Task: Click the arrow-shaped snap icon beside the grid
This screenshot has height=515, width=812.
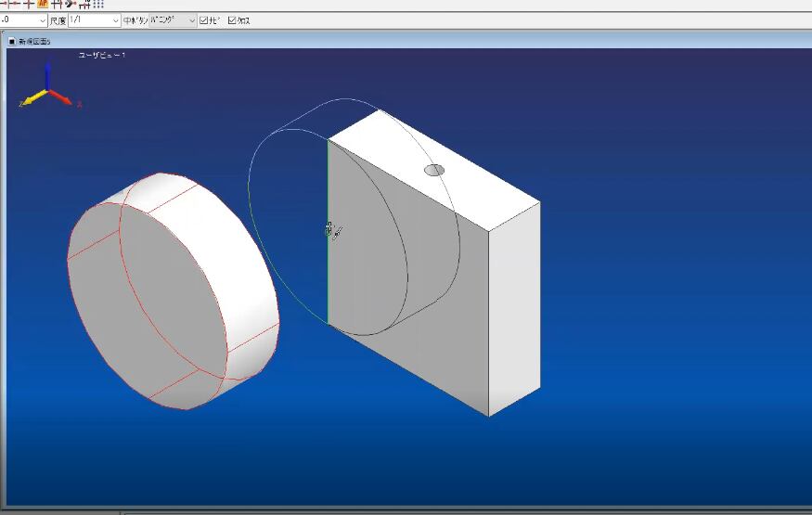Action: [x=71, y=4]
